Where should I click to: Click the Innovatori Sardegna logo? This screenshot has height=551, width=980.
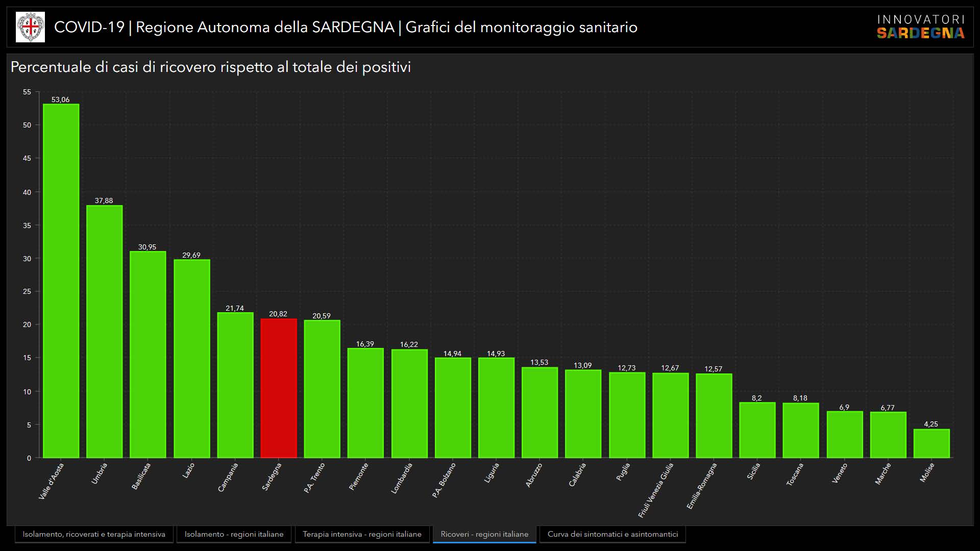(921, 27)
